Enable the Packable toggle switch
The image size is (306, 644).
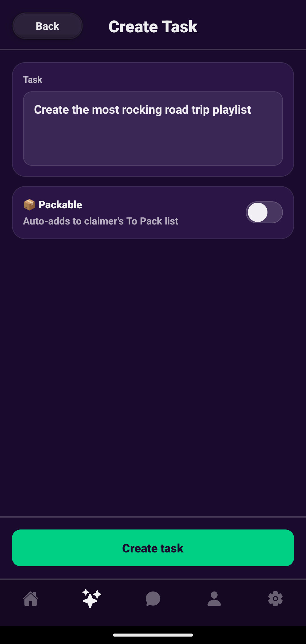coord(264,212)
